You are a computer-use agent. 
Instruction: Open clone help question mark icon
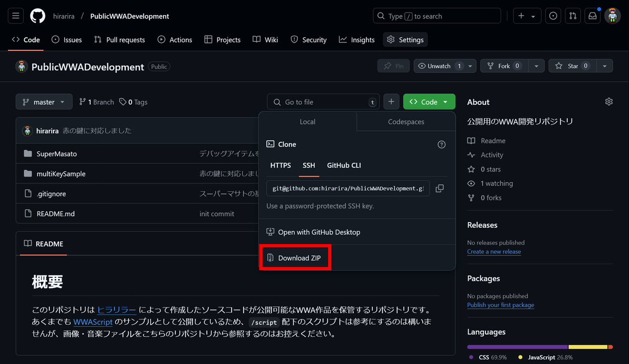(442, 145)
